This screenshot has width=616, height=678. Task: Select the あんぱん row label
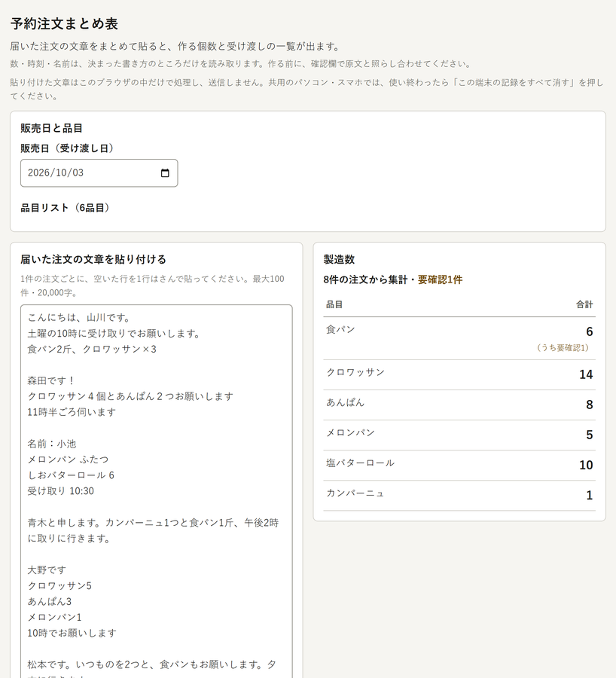tap(345, 403)
